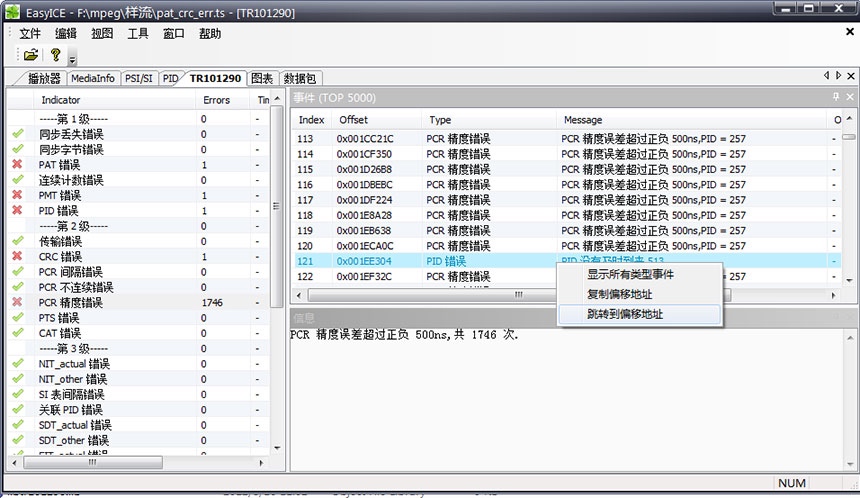
Task: Select the PCR 精度错误 indicator row
Action: pyautogui.click(x=80, y=302)
